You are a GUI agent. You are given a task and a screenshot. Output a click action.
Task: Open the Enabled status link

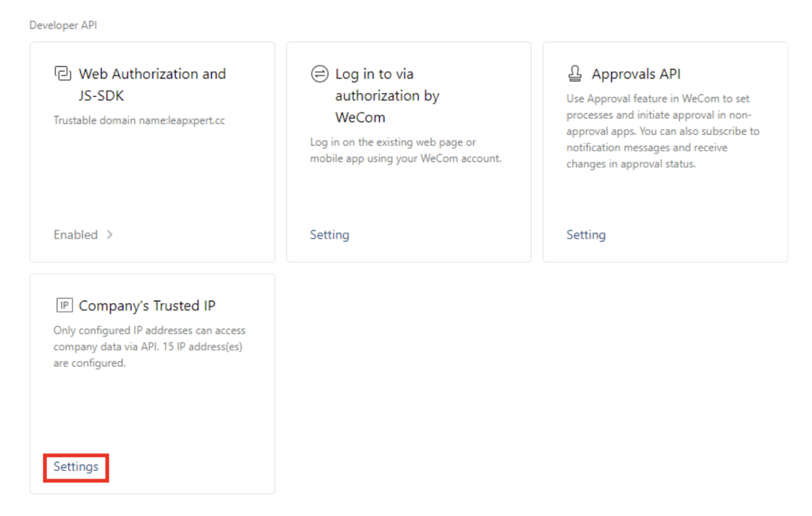(x=75, y=235)
